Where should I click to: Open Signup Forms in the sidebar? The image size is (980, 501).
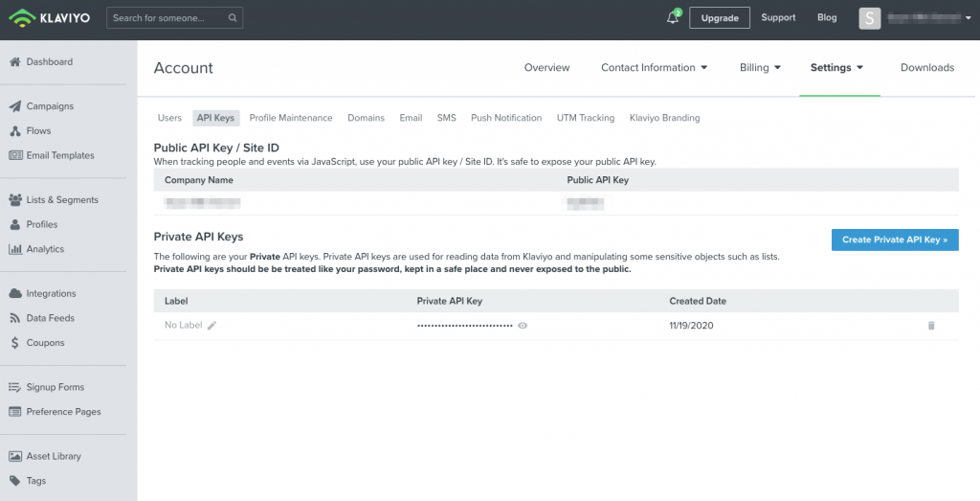[55, 387]
